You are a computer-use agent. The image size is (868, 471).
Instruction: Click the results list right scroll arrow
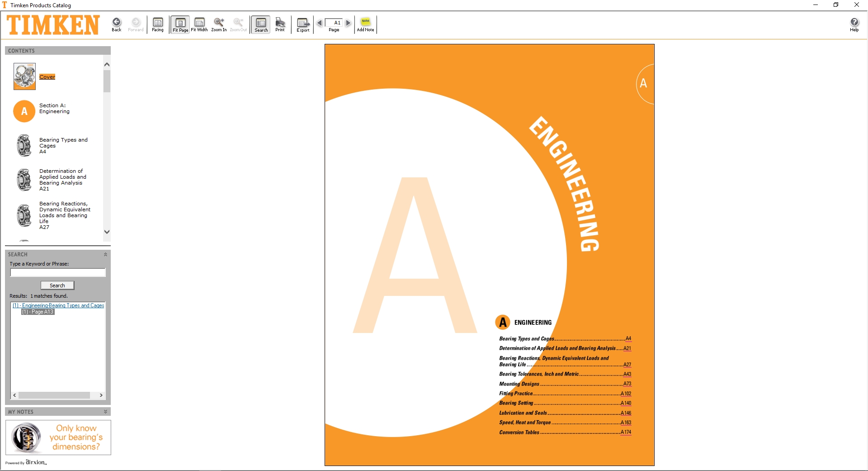[x=101, y=395]
